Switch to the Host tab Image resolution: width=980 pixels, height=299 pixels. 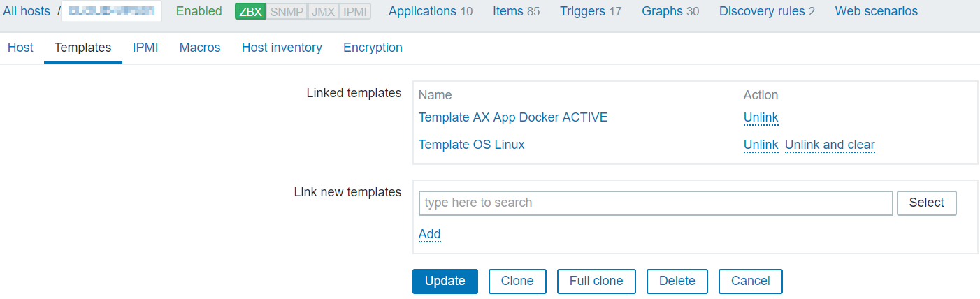coord(20,48)
